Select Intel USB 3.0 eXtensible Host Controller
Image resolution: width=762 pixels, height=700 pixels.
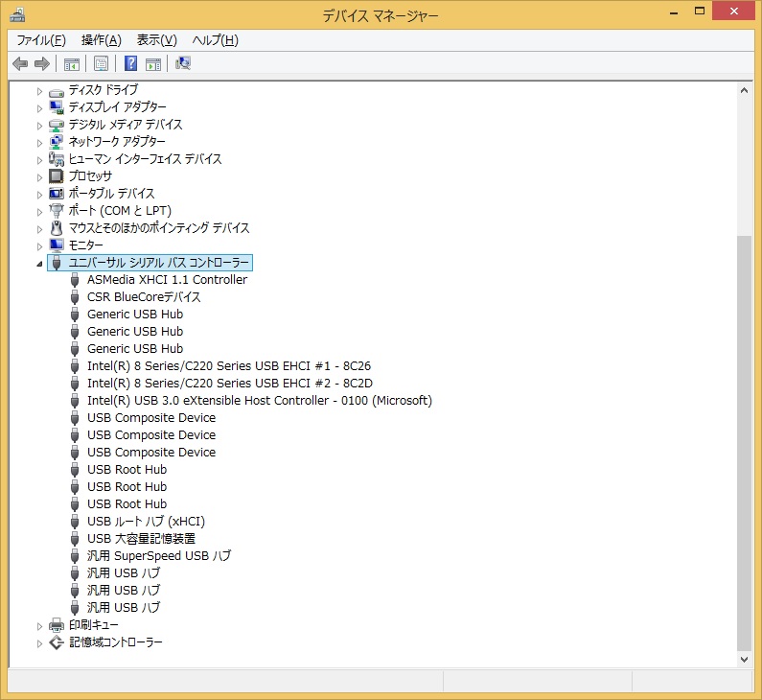260,401
